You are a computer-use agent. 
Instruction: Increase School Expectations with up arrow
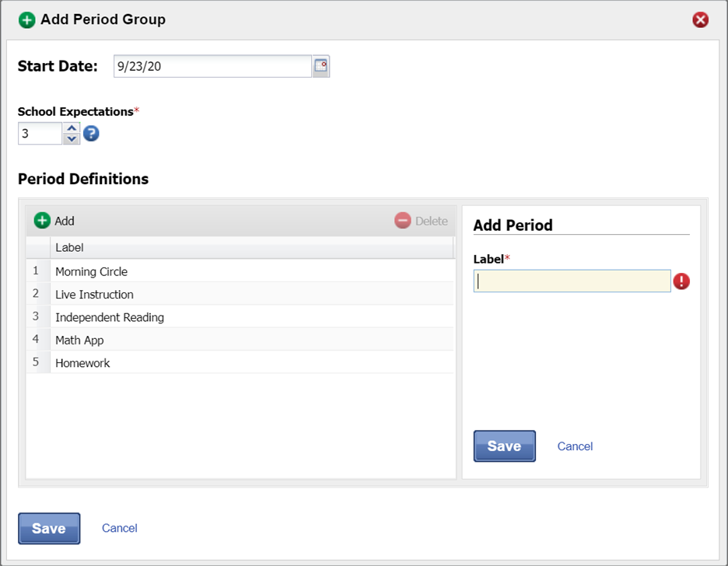(x=72, y=128)
